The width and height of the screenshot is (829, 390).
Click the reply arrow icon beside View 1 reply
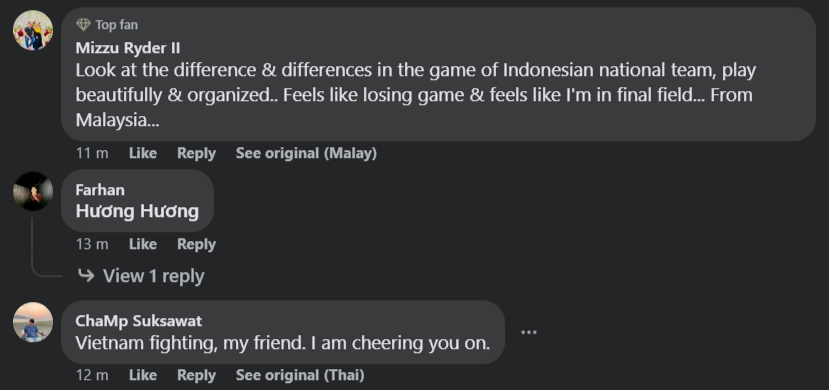tap(86, 276)
